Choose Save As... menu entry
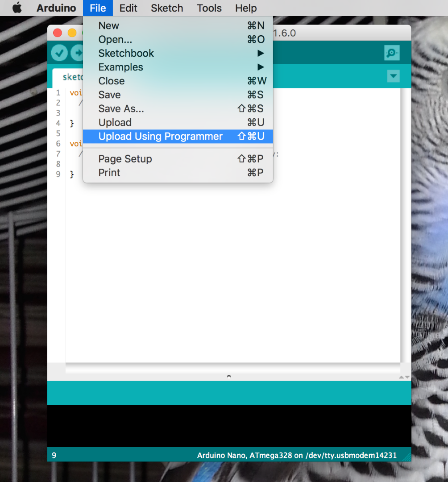448x482 pixels. 120,108
